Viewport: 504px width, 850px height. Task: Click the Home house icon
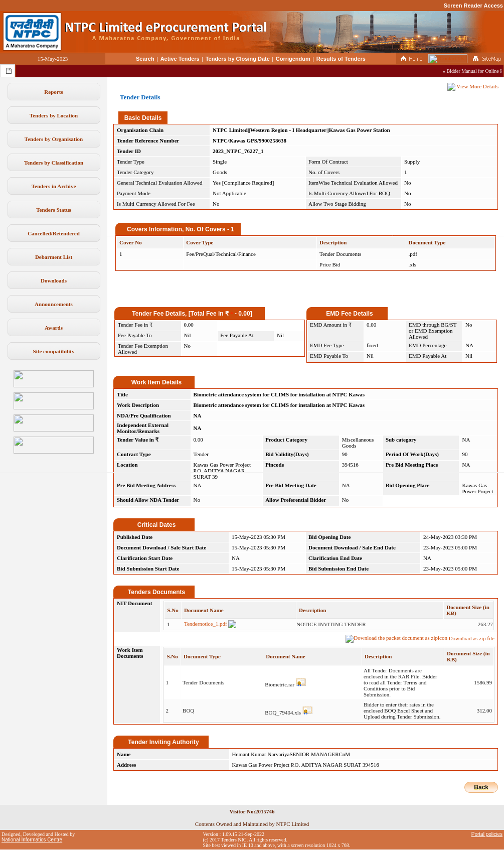[403, 59]
